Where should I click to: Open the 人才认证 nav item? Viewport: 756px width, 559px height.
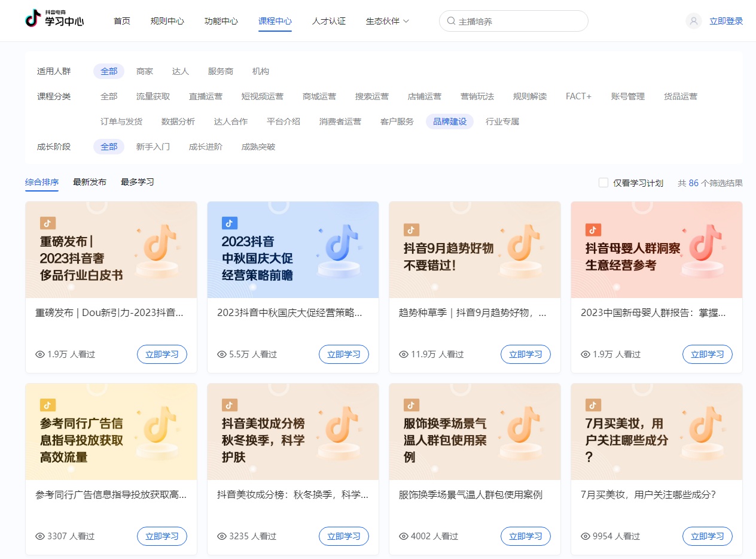click(329, 21)
